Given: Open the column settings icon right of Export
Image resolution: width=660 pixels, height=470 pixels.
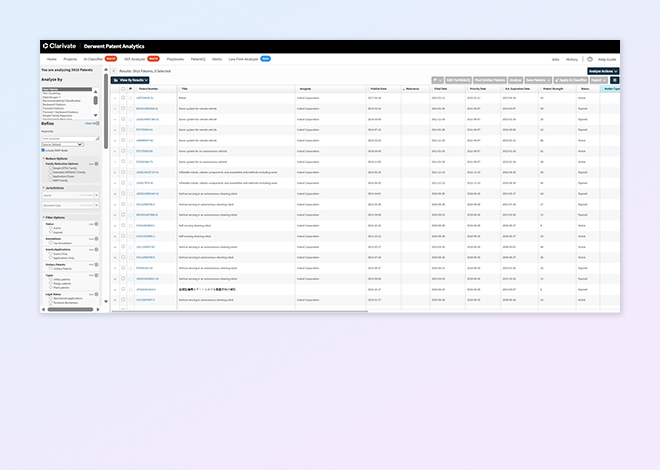Looking at the screenshot, I should pos(614,79).
